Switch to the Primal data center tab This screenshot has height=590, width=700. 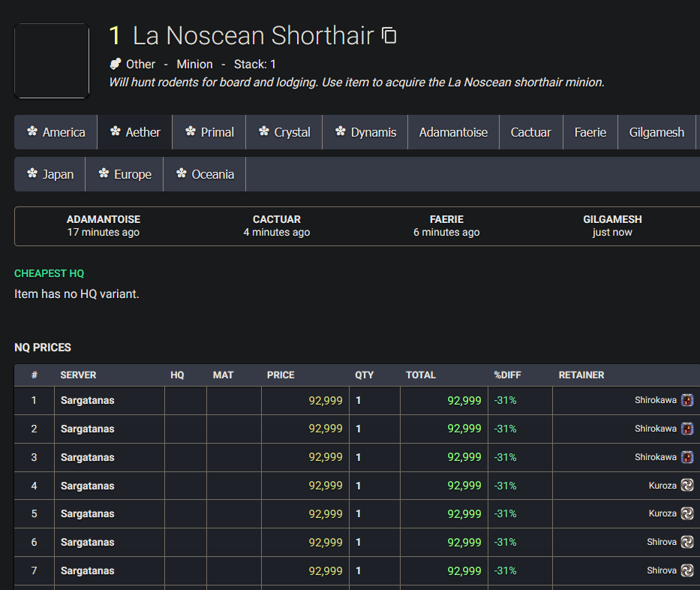(209, 132)
